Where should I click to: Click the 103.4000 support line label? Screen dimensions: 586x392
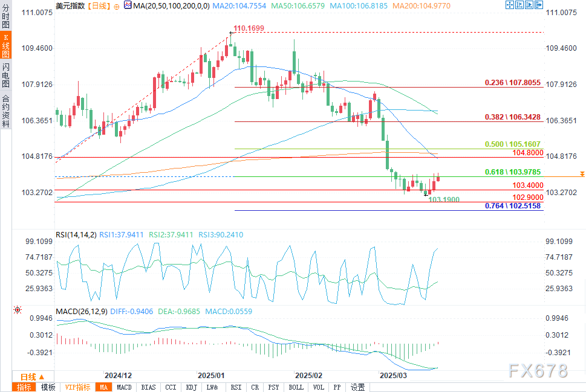pos(528,185)
